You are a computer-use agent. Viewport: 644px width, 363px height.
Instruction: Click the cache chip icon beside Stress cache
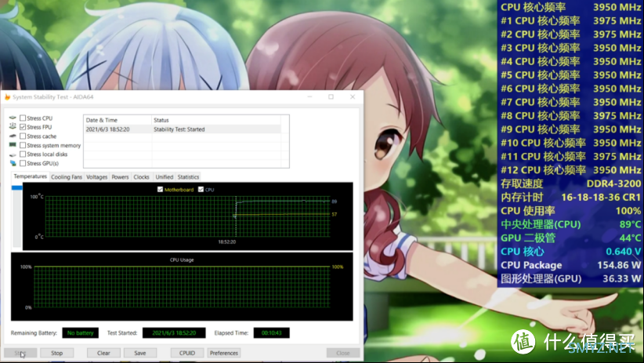tap(13, 136)
